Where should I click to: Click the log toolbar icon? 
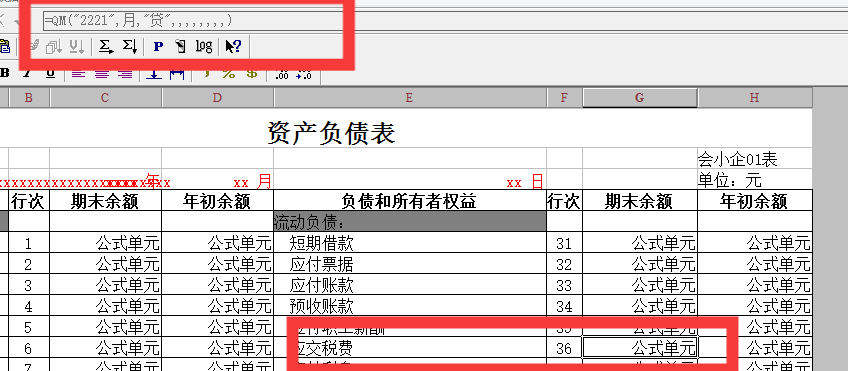[203, 47]
